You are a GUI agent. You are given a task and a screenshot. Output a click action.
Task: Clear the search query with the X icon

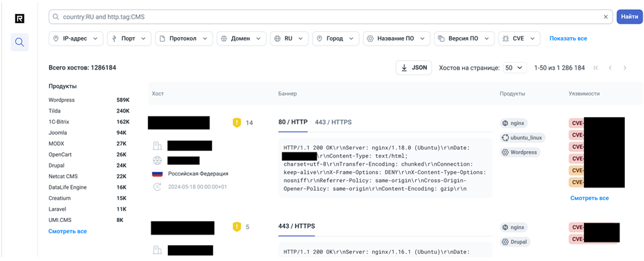(606, 17)
